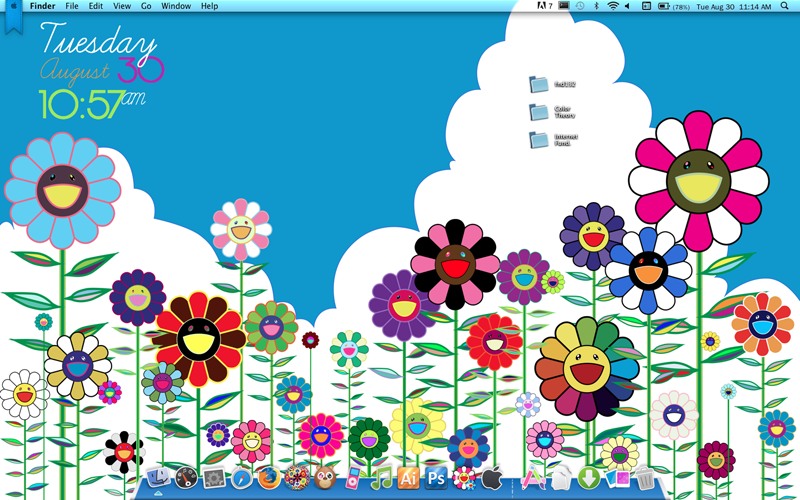Launch Adobe Illustrator from the dock
The height and width of the screenshot is (500, 800).
click(x=408, y=478)
